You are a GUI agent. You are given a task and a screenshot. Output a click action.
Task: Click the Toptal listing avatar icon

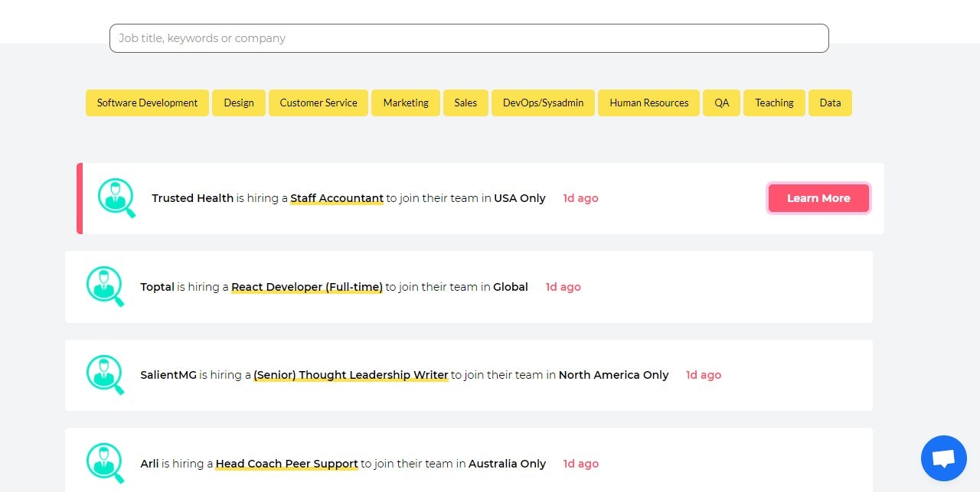[x=105, y=287]
